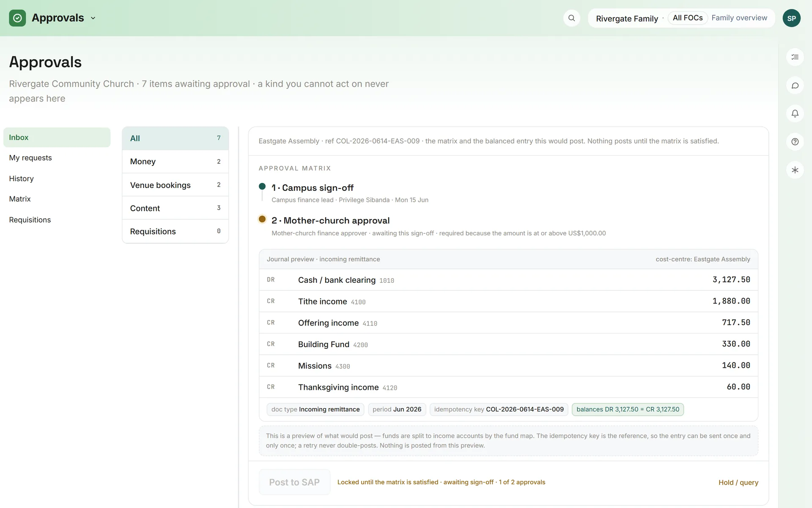This screenshot has height=508, width=812.
Task: Click the Missions 4300 row
Action: (508, 366)
